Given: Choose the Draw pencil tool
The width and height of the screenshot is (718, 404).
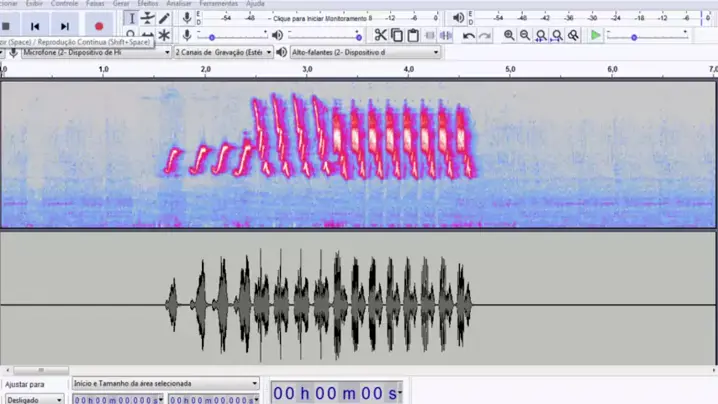Looking at the screenshot, I should pyautogui.click(x=165, y=18).
